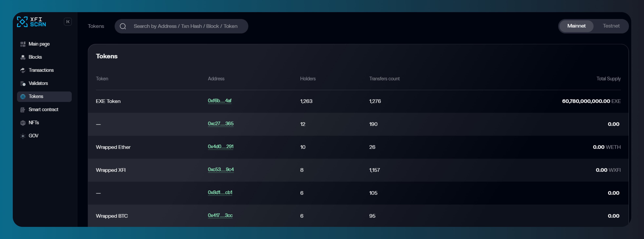Click the Address column header

(216, 79)
